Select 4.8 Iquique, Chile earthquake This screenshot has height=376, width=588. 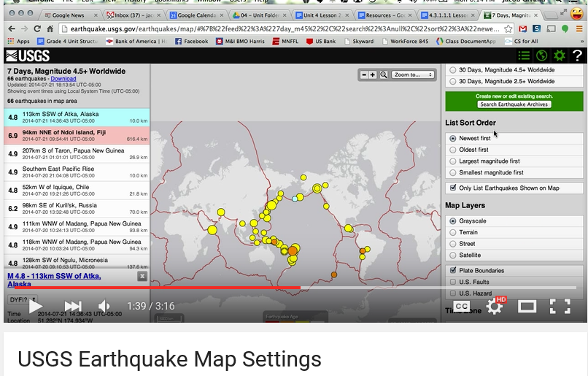(x=77, y=191)
